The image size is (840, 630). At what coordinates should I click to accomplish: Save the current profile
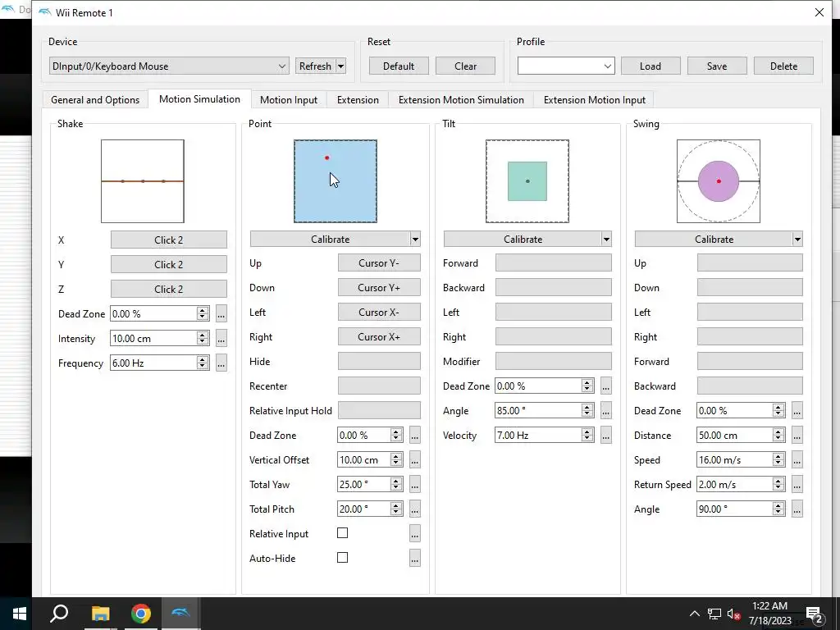[717, 66]
